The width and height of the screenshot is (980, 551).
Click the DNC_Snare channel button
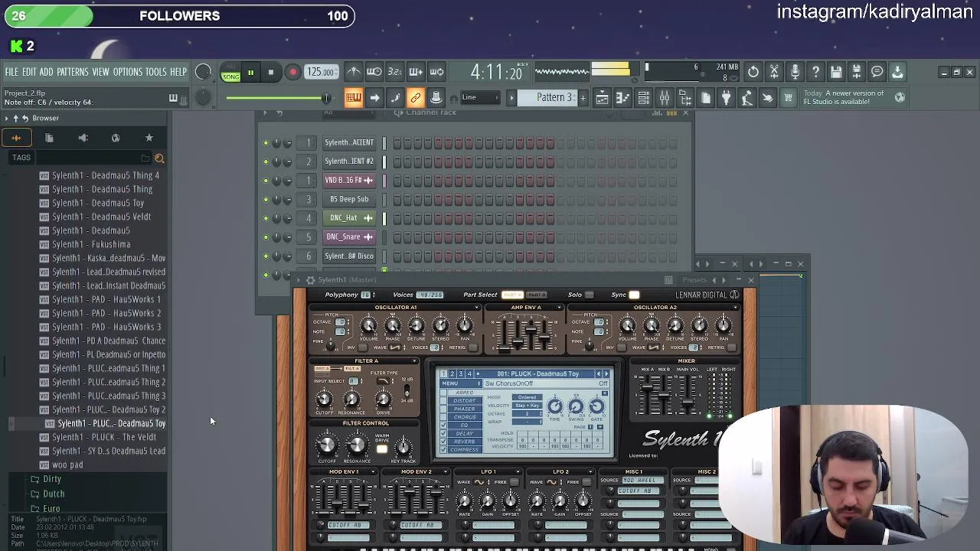pyautogui.click(x=348, y=237)
